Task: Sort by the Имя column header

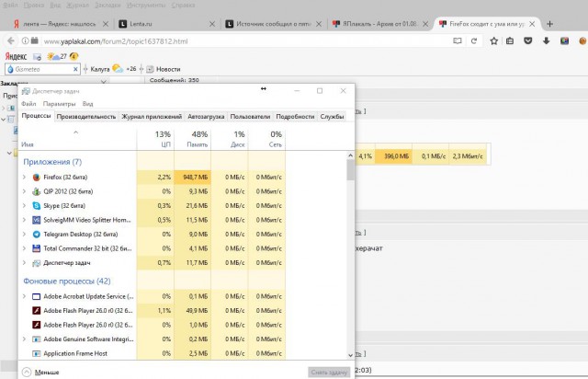Action: [x=77, y=139]
